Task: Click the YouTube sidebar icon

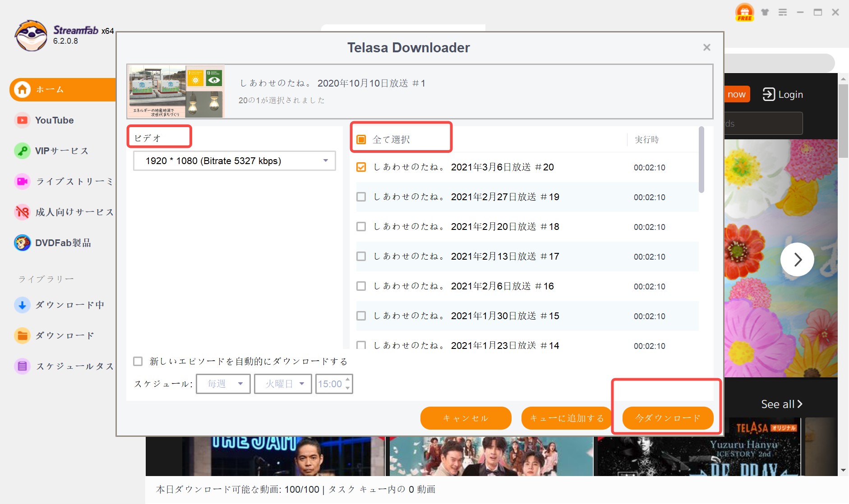Action: coord(22,120)
